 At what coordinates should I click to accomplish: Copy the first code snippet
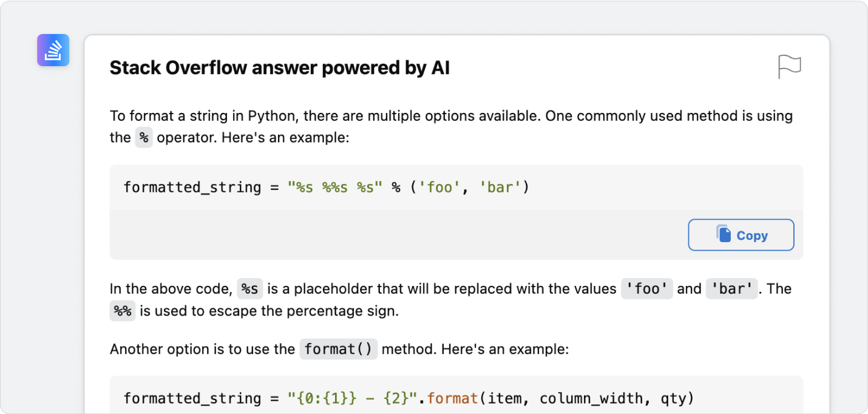click(x=741, y=235)
